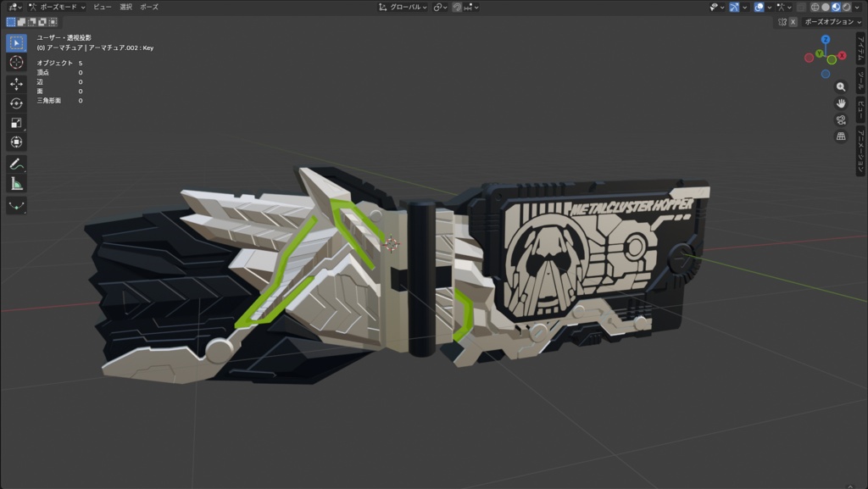Open the アイテム sidebar tab
This screenshot has width=868, height=489.
[861, 48]
